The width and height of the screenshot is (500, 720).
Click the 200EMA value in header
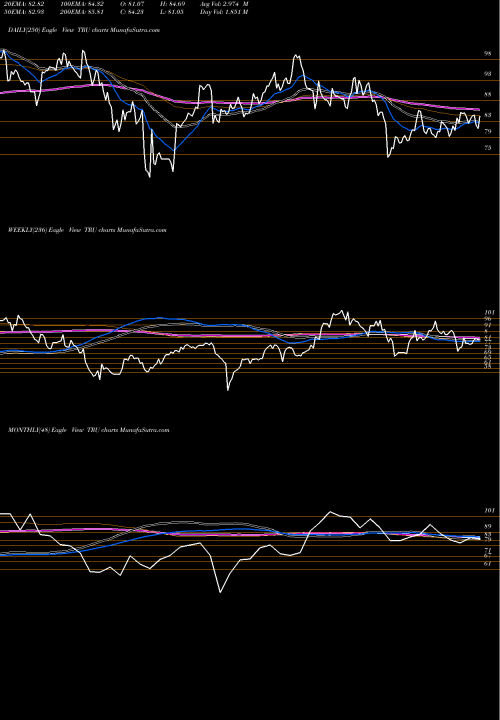[x=84, y=12]
